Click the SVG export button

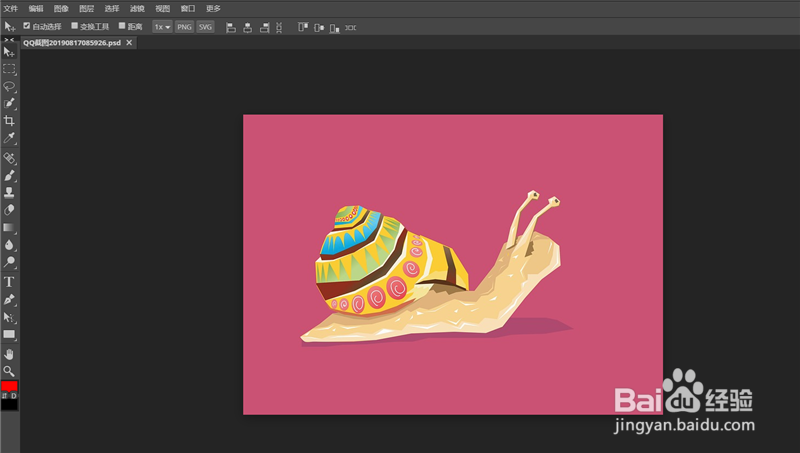click(205, 26)
